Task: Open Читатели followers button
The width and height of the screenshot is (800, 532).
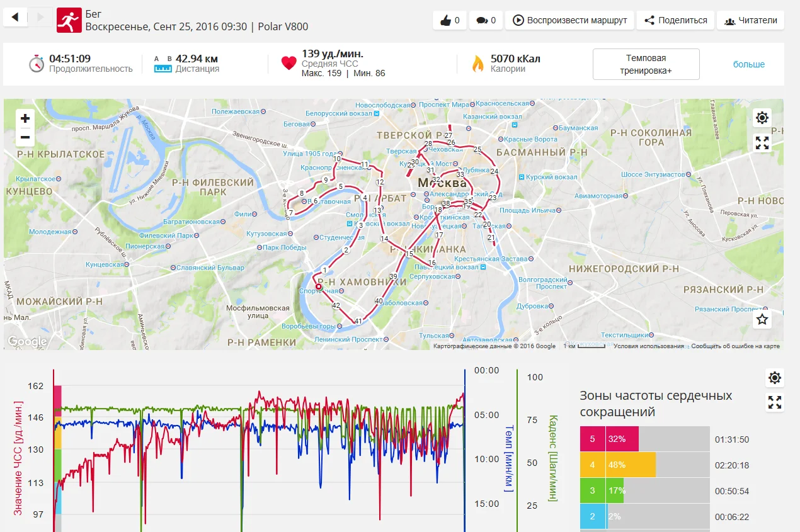Action: 750,20
